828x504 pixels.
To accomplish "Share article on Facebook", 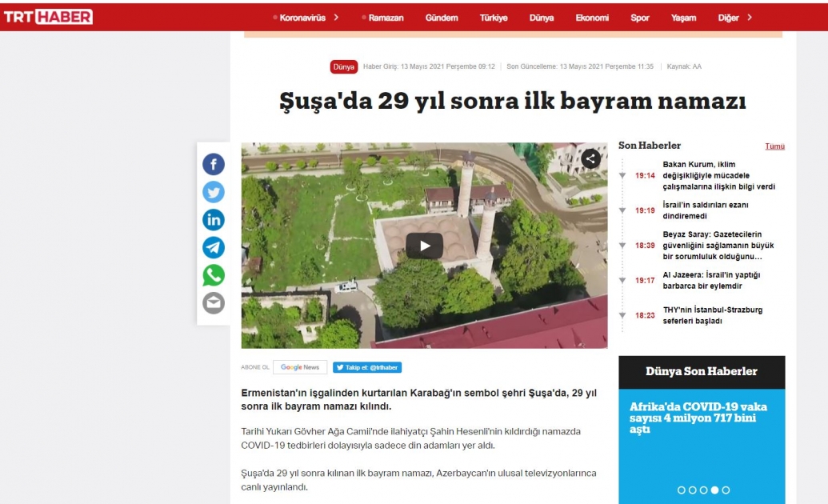I will 214,164.
